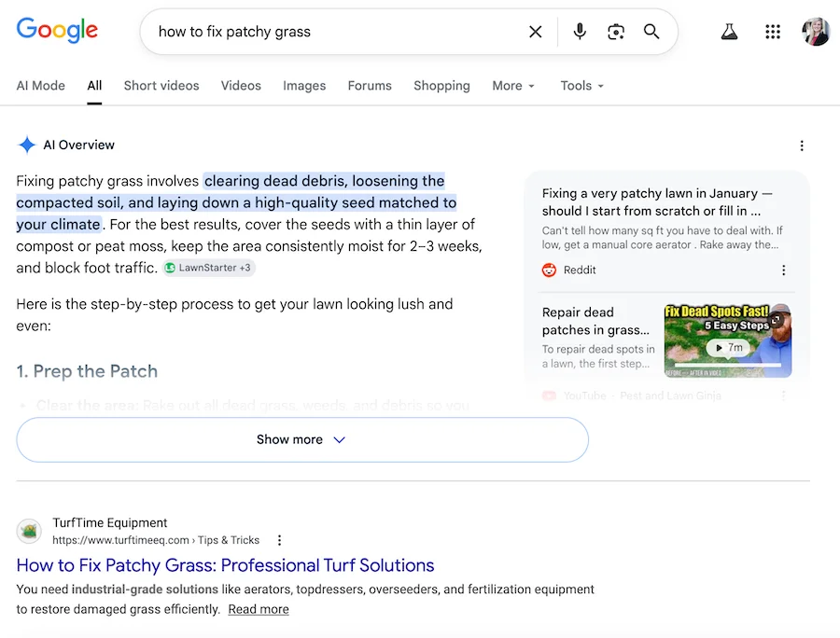
Task: Open Search Labs flask icon
Action: (x=729, y=32)
